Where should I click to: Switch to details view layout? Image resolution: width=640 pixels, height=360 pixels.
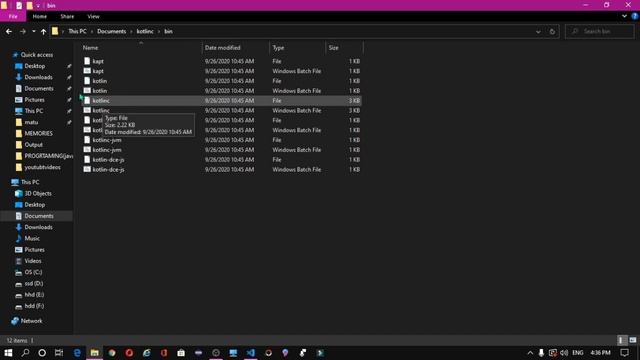pyautogui.click(x=621, y=340)
